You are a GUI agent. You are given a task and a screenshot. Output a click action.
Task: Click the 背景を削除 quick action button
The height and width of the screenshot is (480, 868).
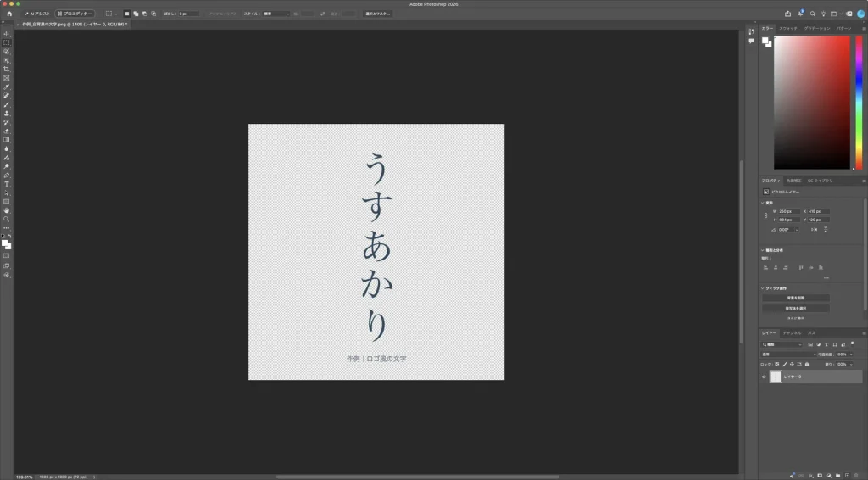pyautogui.click(x=795, y=298)
